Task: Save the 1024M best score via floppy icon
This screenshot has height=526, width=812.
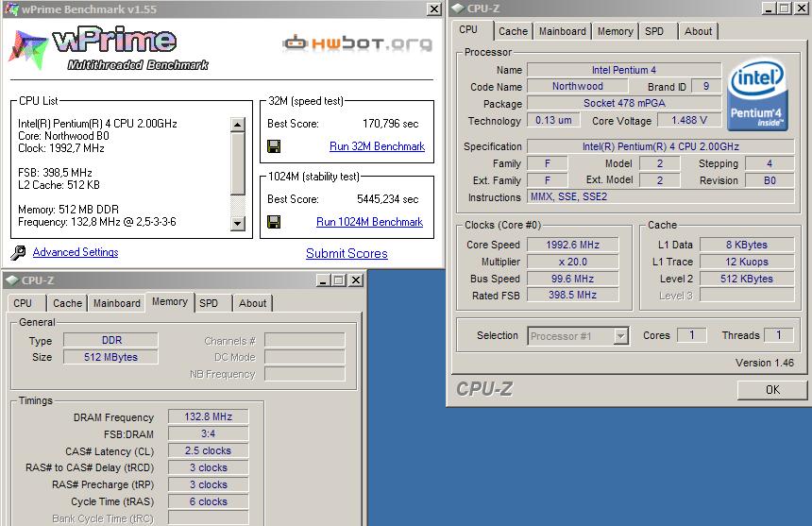Action: tap(274, 222)
